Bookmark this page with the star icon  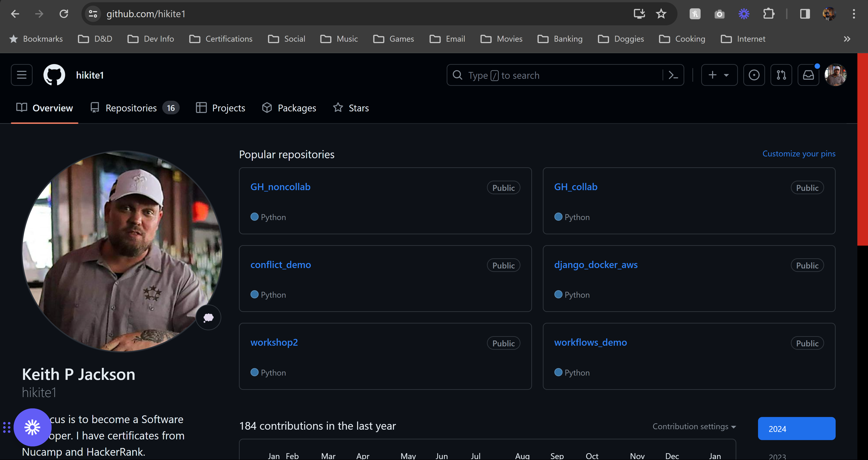coord(661,14)
